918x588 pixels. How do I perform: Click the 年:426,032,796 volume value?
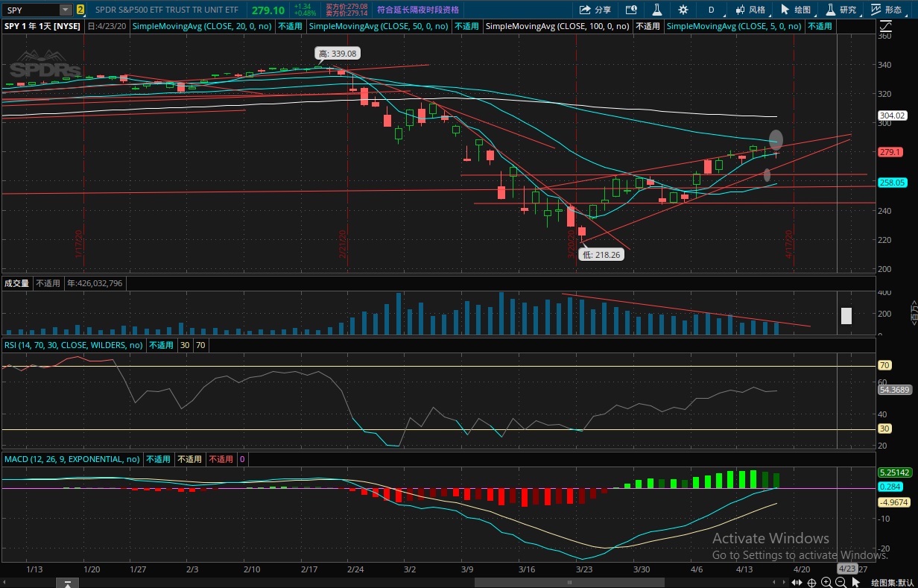click(95, 283)
